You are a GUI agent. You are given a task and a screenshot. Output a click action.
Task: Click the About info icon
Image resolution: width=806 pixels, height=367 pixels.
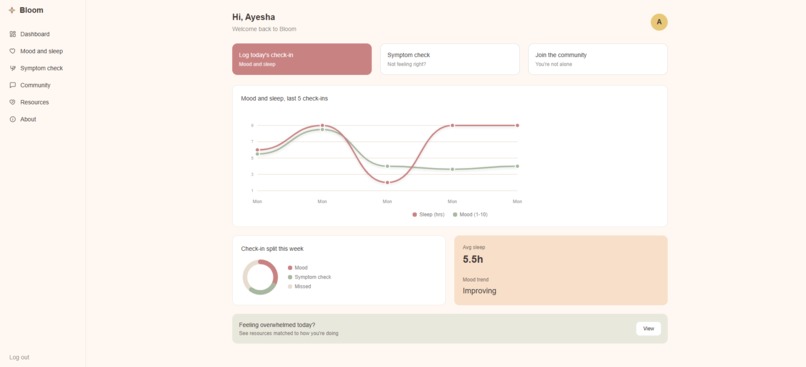13,119
